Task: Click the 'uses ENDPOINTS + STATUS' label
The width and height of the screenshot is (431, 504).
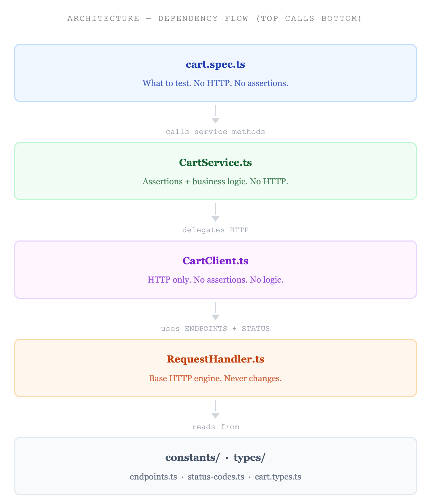Action: (215, 329)
